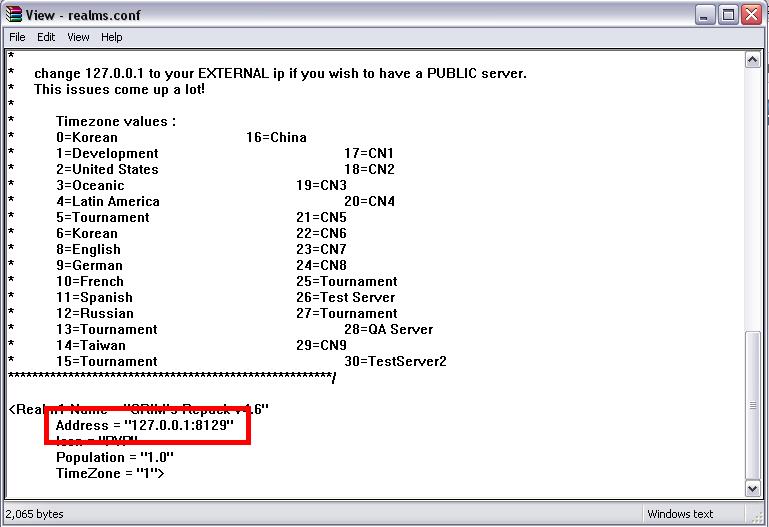Click the WinRAR icon in the title bar
769x527 pixels.
(x=13, y=14)
